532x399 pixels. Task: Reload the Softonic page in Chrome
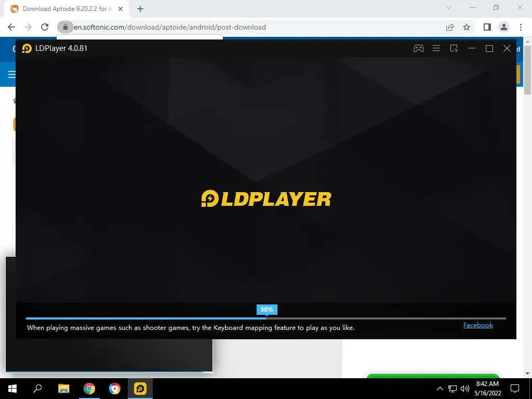pos(45,27)
